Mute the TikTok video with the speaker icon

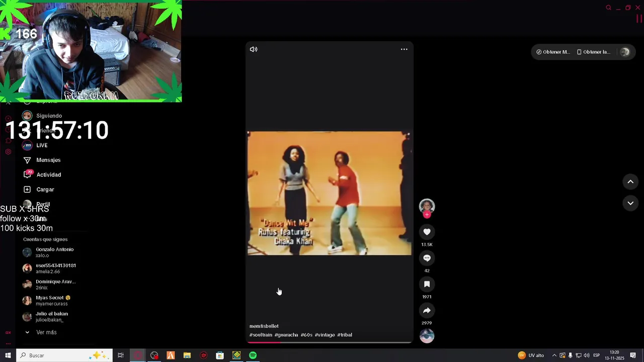tap(254, 49)
